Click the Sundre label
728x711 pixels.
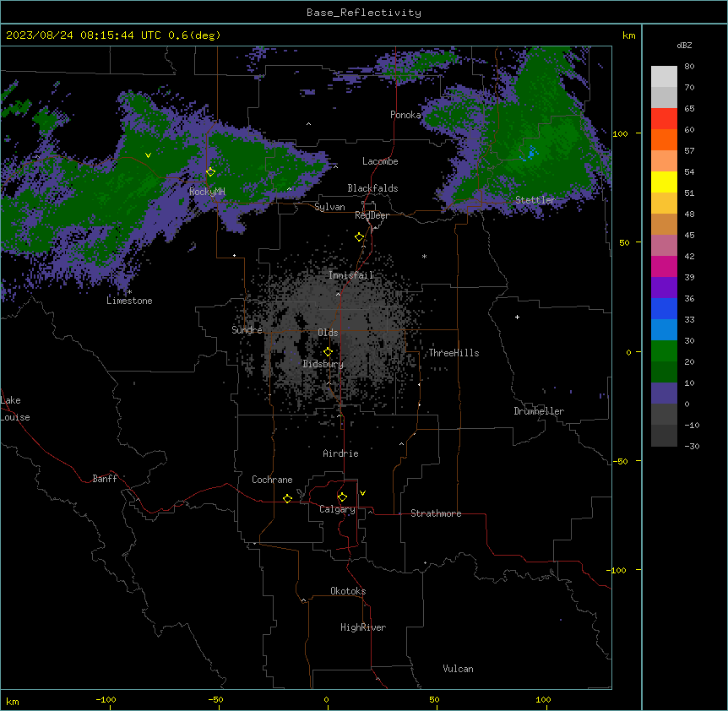[x=247, y=330]
